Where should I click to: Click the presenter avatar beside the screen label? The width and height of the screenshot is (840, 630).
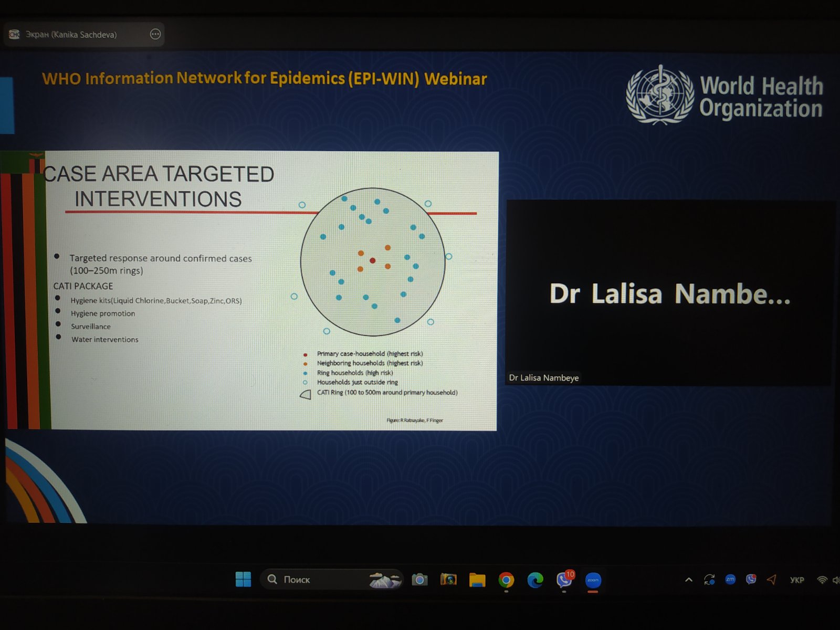(x=15, y=35)
